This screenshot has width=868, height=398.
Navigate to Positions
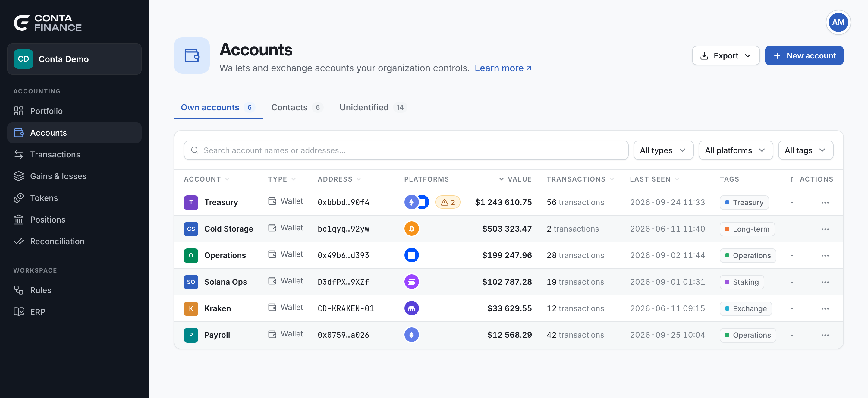(74, 220)
